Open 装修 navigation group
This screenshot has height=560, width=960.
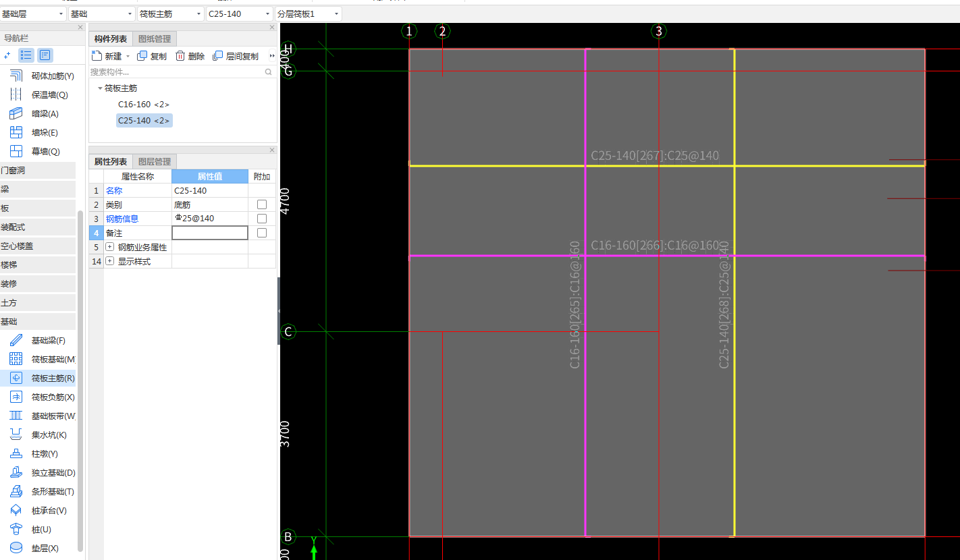coord(38,284)
